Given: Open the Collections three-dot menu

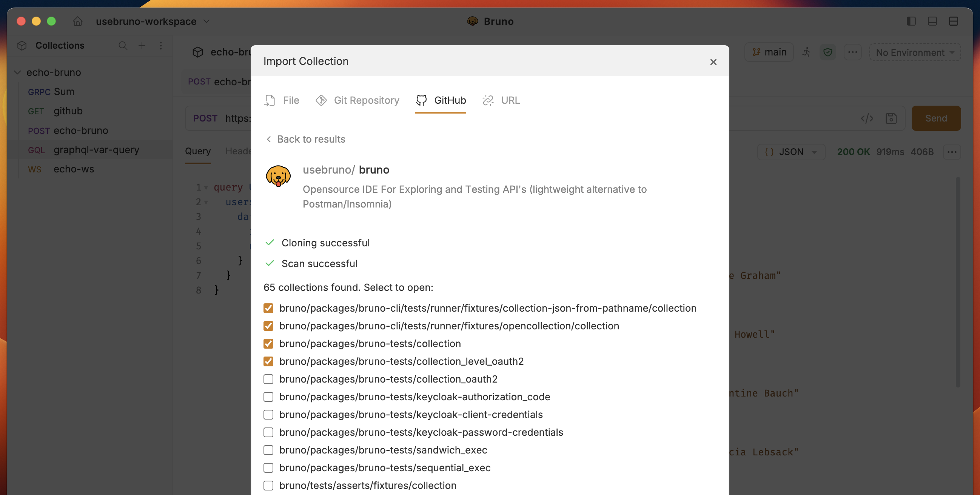Looking at the screenshot, I should coord(161,46).
